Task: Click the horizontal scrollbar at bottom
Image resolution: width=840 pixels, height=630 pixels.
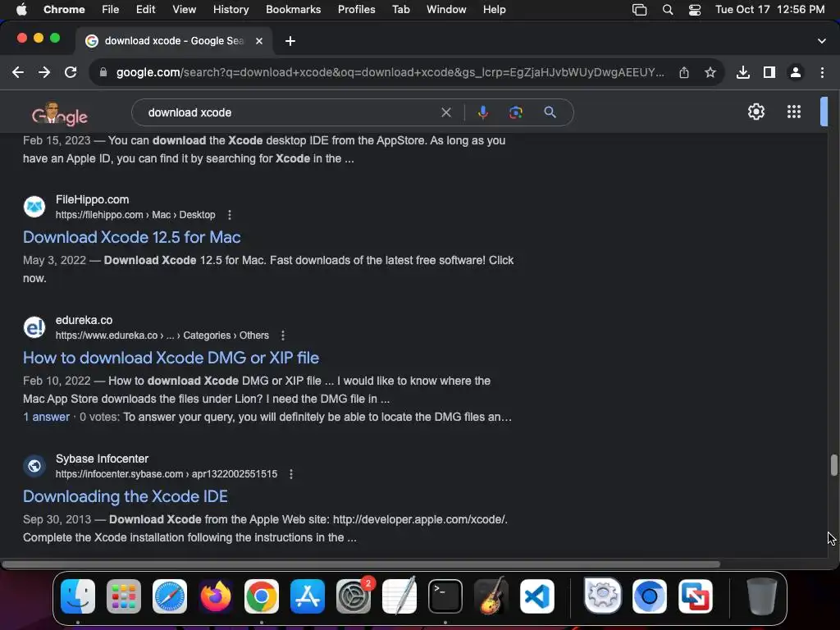Action: [361, 564]
